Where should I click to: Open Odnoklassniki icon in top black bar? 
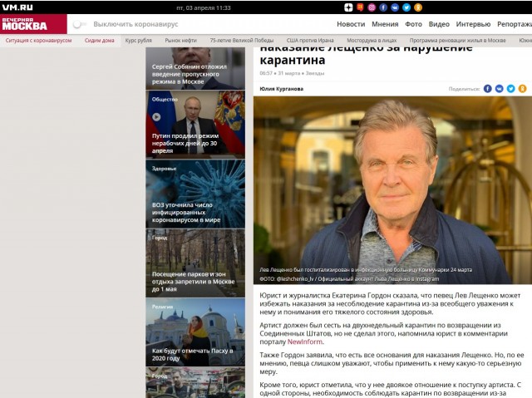418,7
